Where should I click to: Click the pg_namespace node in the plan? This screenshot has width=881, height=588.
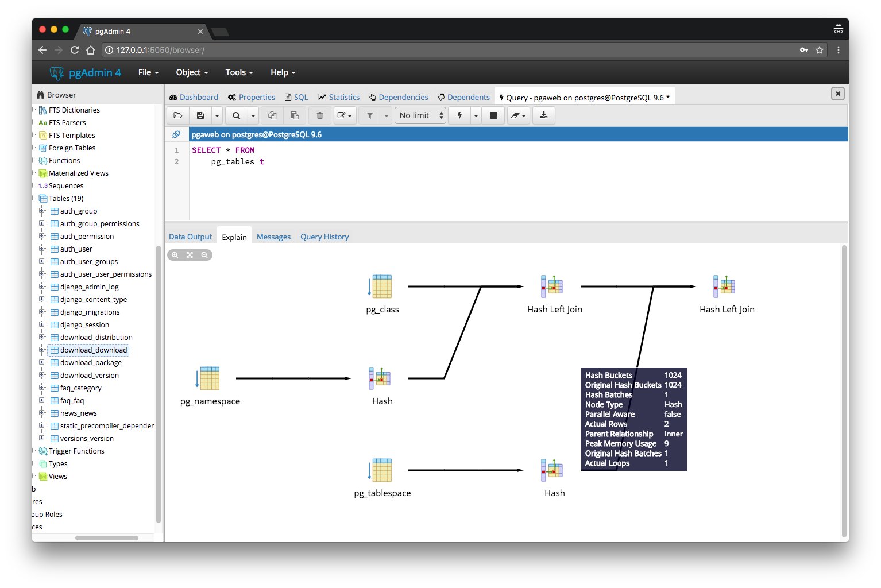coord(210,379)
